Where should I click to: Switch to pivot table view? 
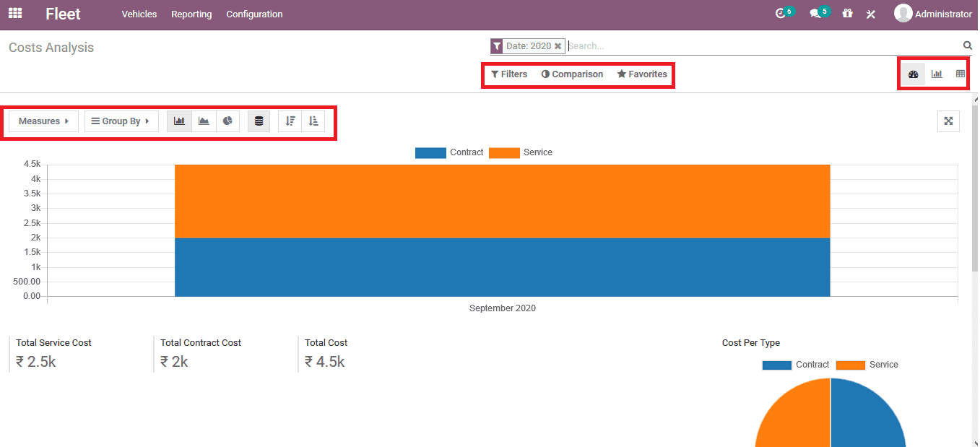(x=960, y=74)
